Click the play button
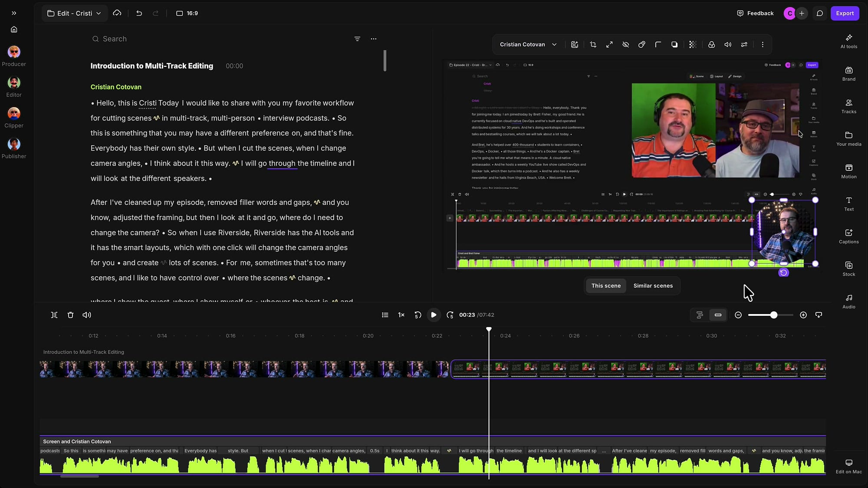Viewport: 868px width, 488px height. pyautogui.click(x=433, y=315)
